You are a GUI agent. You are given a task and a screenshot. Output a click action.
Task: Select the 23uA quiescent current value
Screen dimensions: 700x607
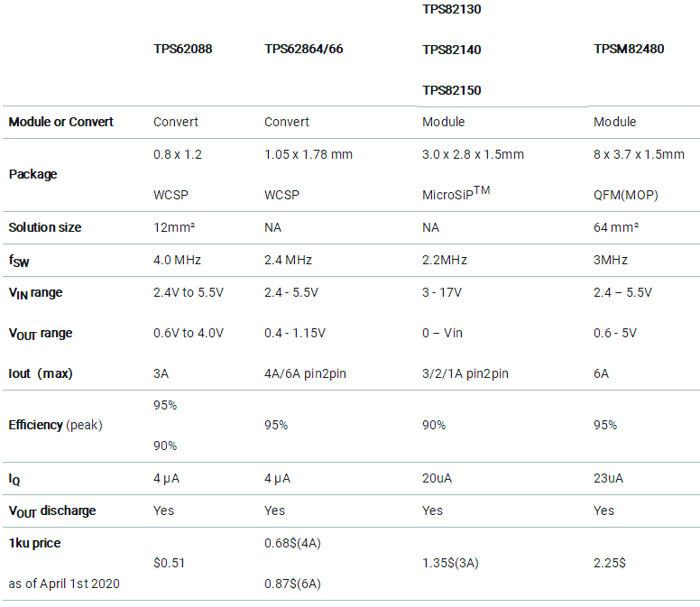coord(608,478)
